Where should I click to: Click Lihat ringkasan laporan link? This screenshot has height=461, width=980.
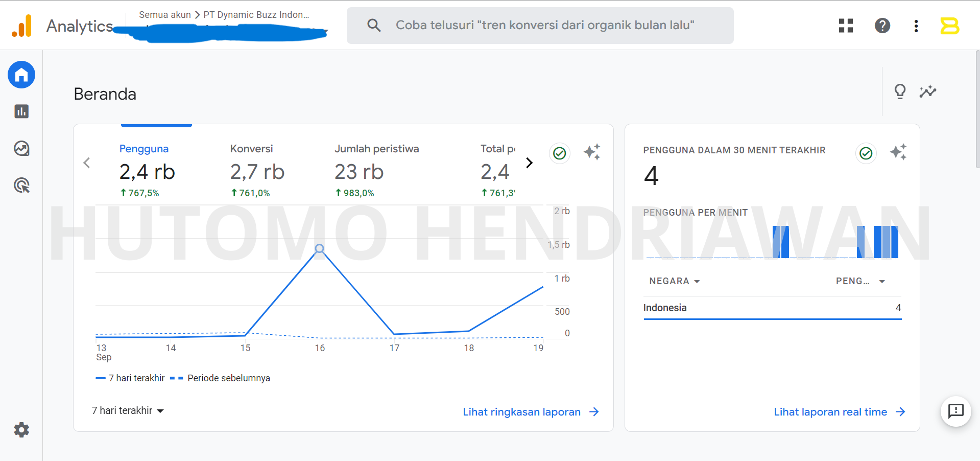pyautogui.click(x=531, y=412)
